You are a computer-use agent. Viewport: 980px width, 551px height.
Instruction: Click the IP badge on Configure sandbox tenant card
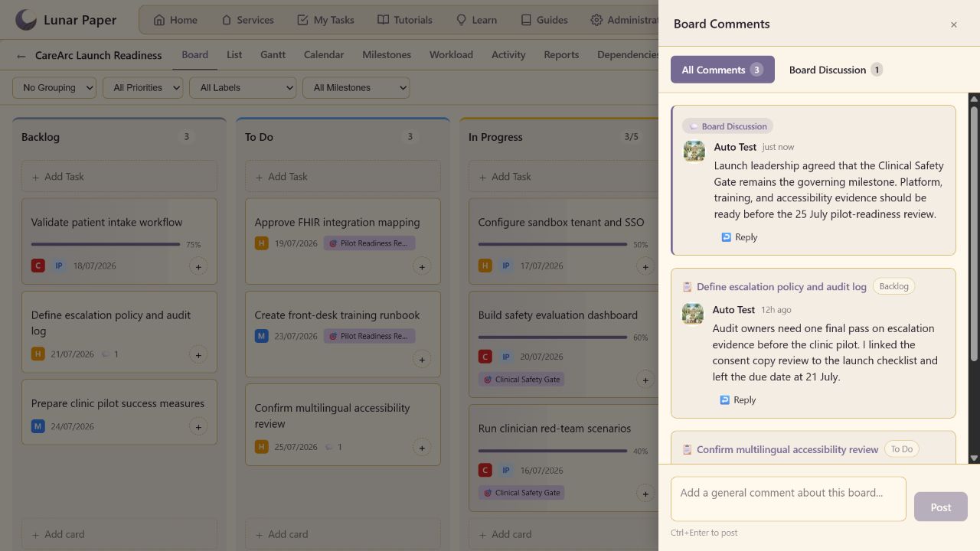point(506,266)
